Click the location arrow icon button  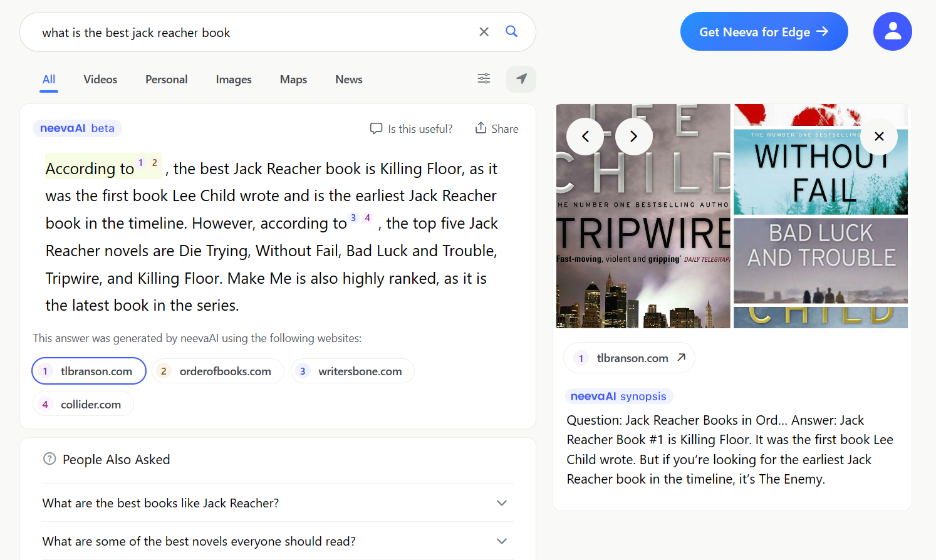click(x=521, y=79)
